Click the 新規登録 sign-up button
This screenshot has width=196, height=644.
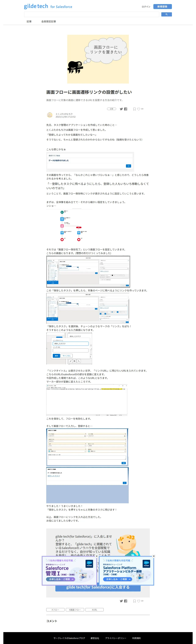tap(162, 7)
